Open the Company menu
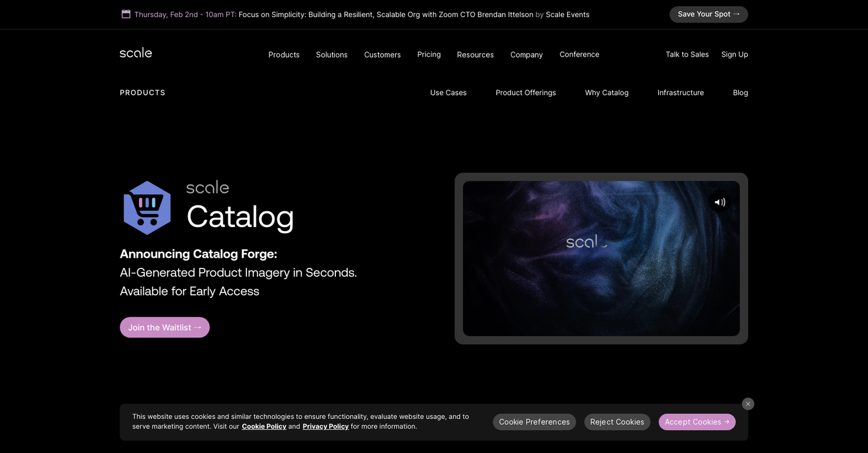This screenshot has width=868, height=453. 526,54
